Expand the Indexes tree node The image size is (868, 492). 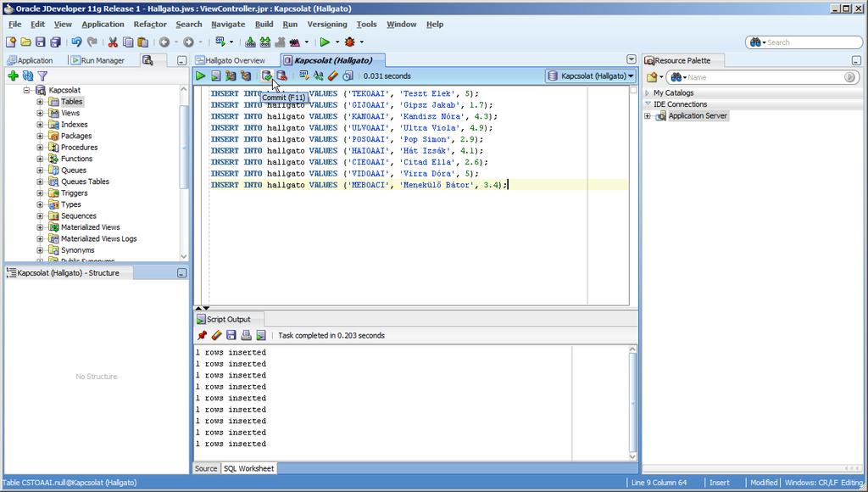[40, 125]
